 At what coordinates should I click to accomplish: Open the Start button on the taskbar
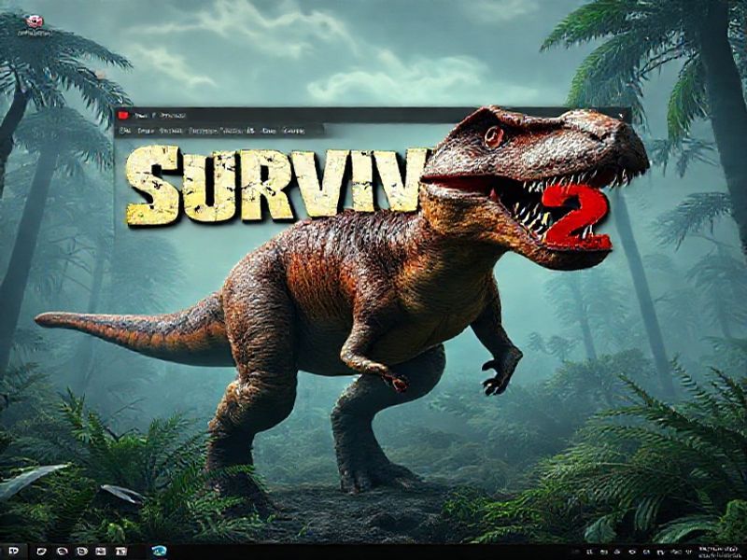(13, 551)
